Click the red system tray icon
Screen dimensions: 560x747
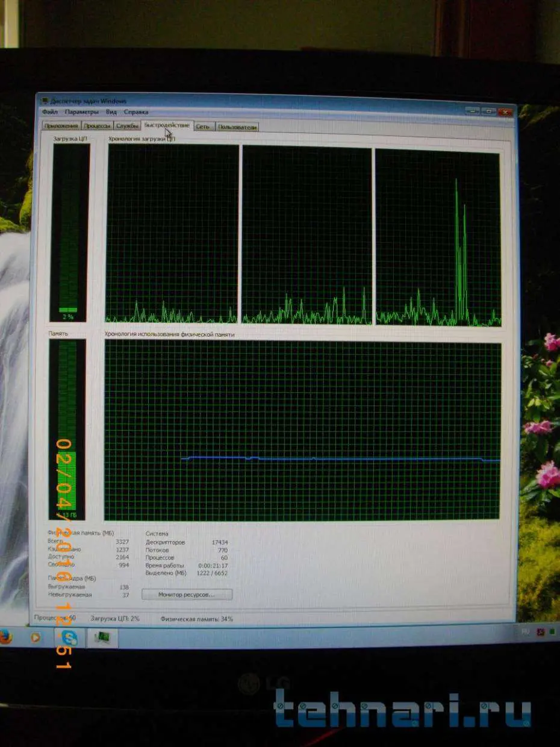[540, 632]
